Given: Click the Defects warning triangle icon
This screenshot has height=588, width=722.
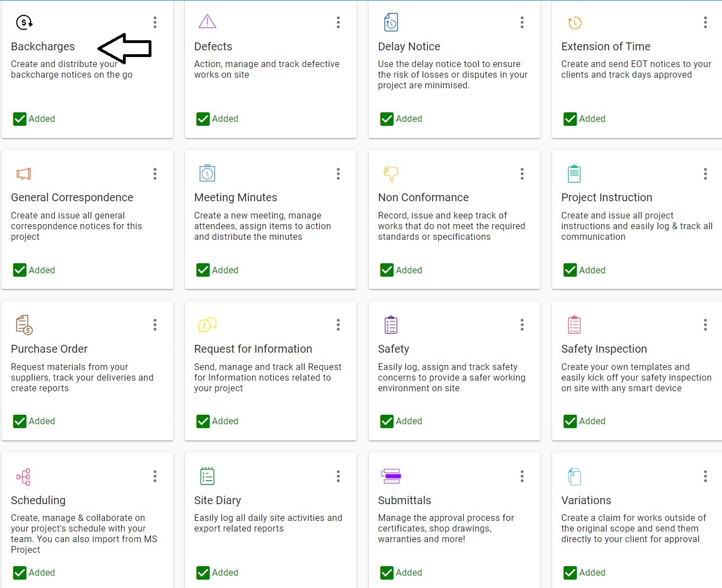Looking at the screenshot, I should [x=207, y=22].
